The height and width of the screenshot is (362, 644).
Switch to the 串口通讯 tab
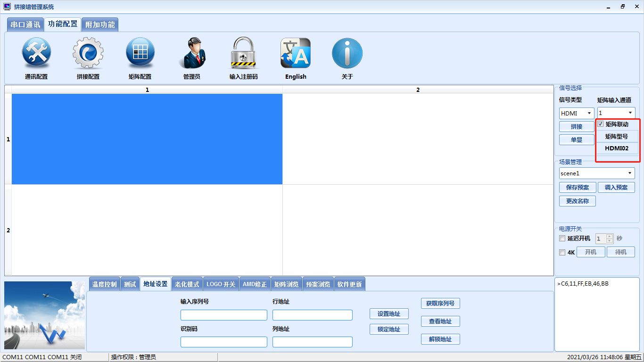pos(25,25)
